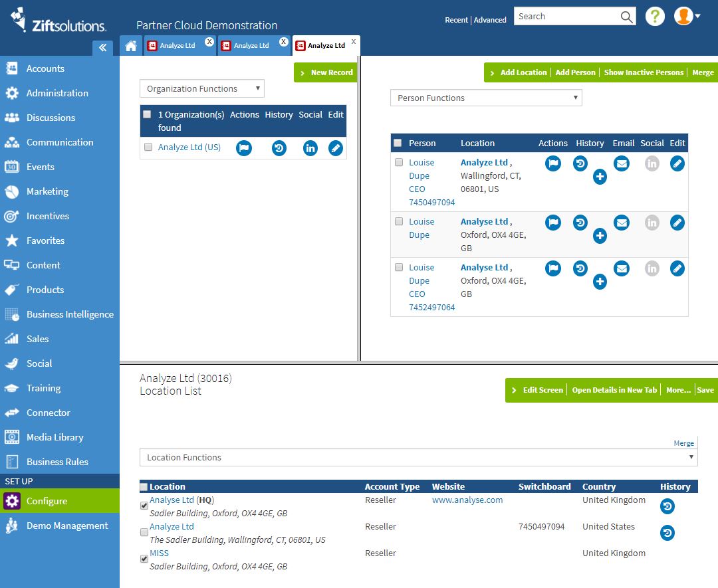Expand the Person Functions dropdown
This screenshot has height=588, width=718.
tap(486, 98)
